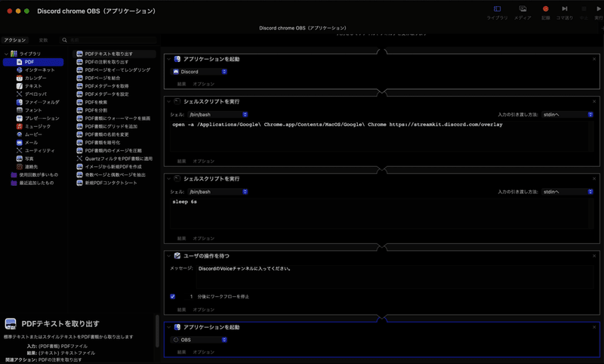Collapse the Discord アプリケーションを起動 action
The image size is (604, 364).
pyautogui.click(x=168, y=59)
